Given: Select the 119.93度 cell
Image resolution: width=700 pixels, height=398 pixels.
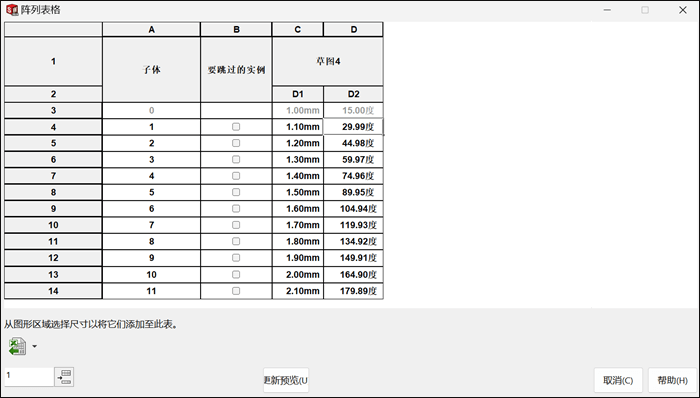Looking at the screenshot, I should click(353, 225).
